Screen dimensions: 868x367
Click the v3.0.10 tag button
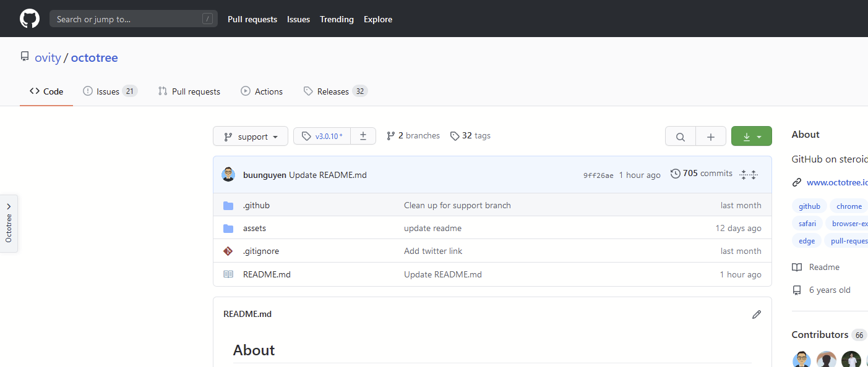pyautogui.click(x=322, y=136)
